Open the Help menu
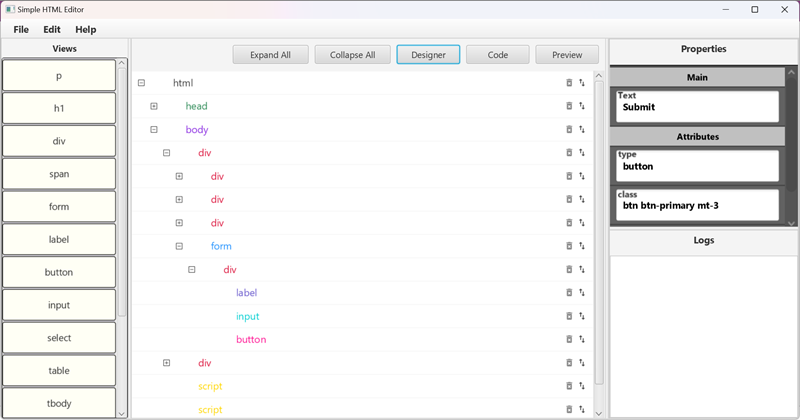Viewport: 800px width, 420px height. 86,30
